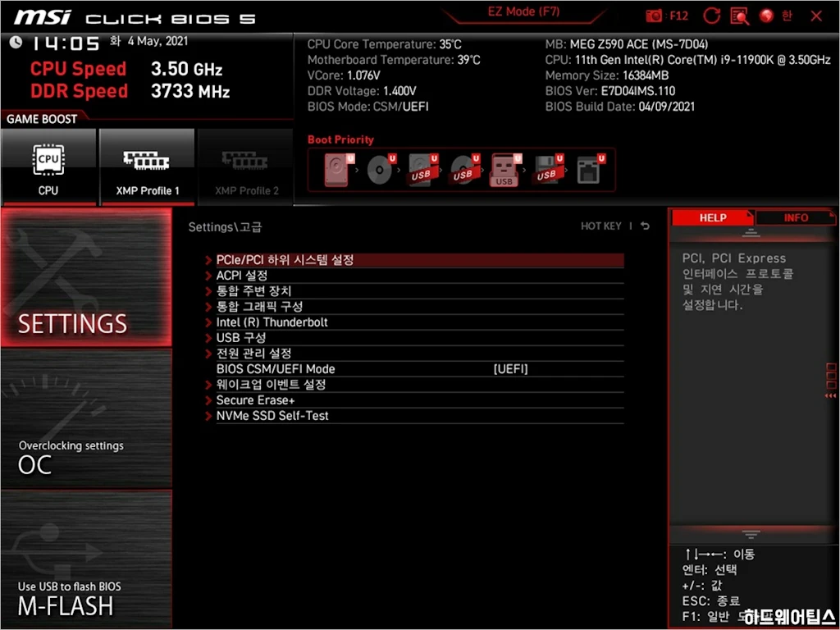Click the BIOS Build Date: 04/09/2021 text
Screen dimensions: 840x630
click(x=620, y=107)
